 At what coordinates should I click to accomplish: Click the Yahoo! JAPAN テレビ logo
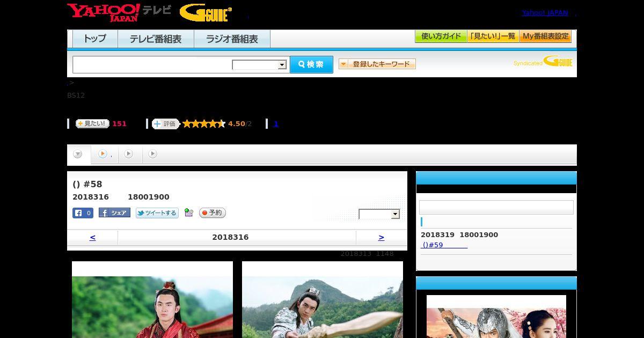(x=119, y=12)
